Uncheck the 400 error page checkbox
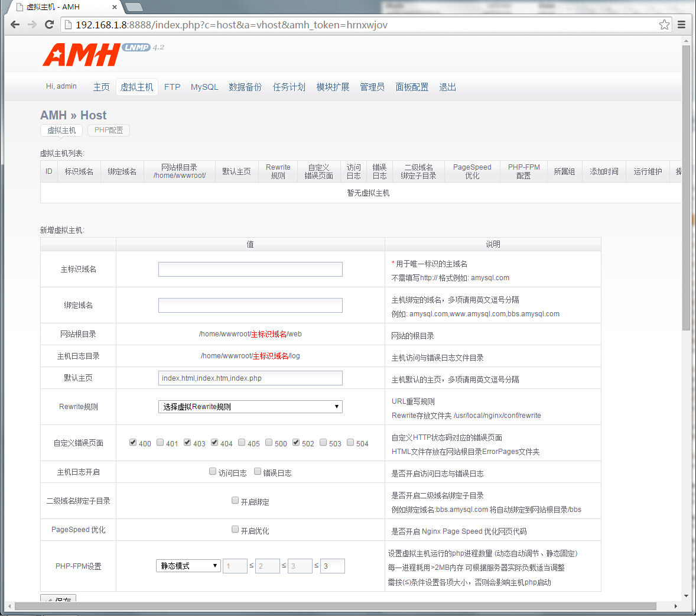Viewport: 696px width, 616px height. pos(133,442)
